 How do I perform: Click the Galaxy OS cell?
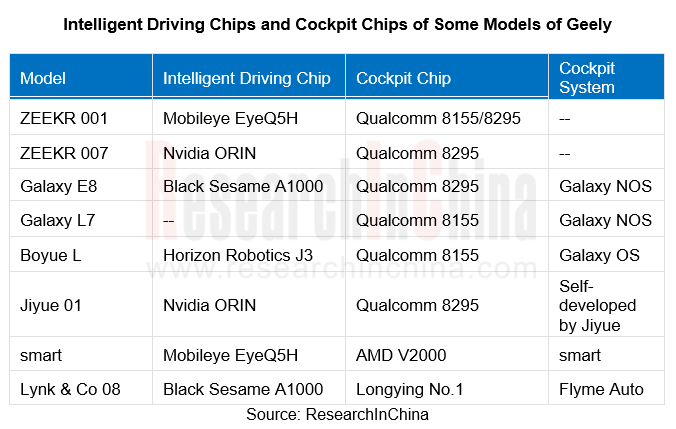click(x=606, y=255)
